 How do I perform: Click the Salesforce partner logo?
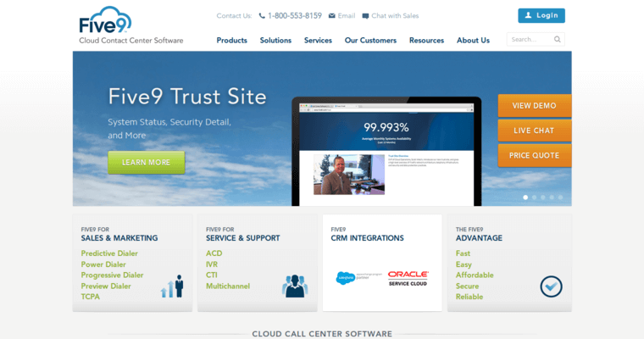click(355, 277)
